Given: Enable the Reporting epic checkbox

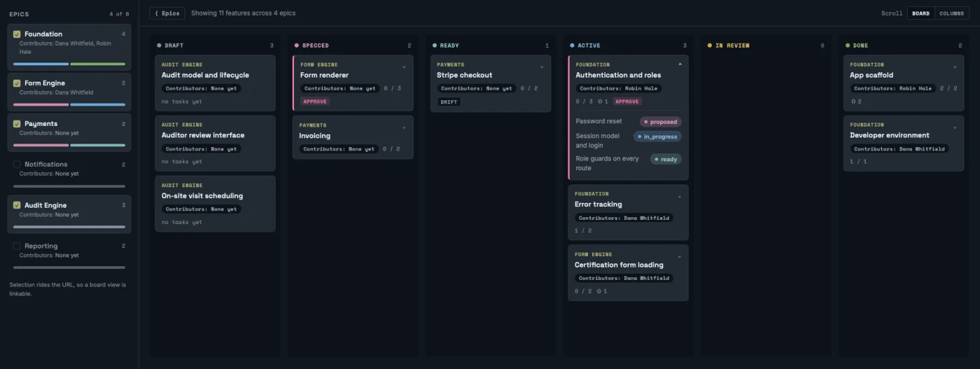Looking at the screenshot, I should (x=17, y=246).
